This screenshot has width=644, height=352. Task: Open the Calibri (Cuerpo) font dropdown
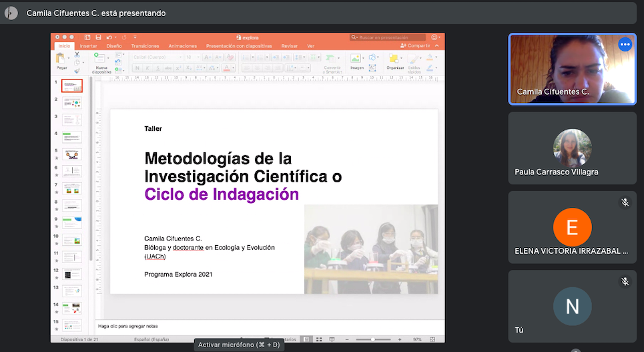[157, 57]
